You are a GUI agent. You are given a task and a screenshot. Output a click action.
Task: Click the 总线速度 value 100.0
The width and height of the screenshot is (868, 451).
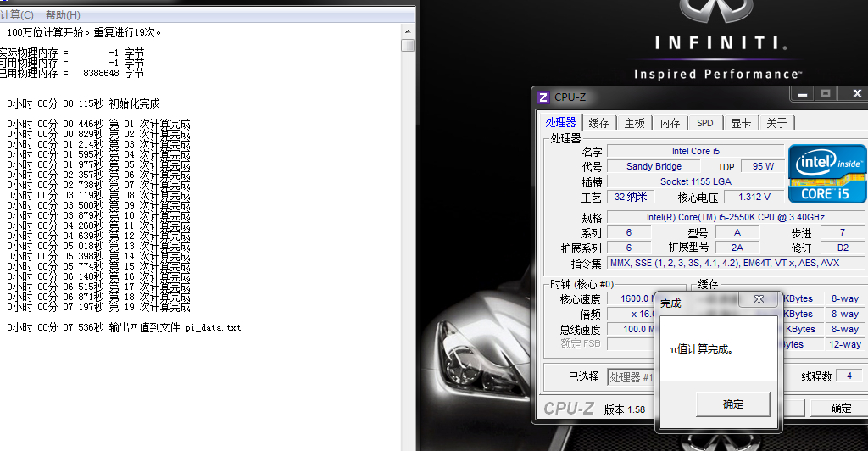631,329
